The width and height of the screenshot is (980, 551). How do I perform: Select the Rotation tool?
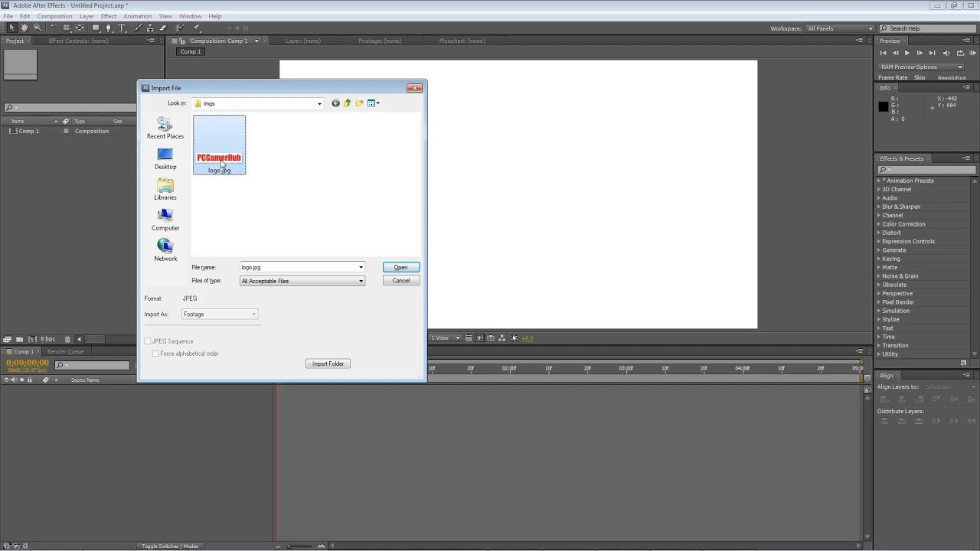[54, 28]
